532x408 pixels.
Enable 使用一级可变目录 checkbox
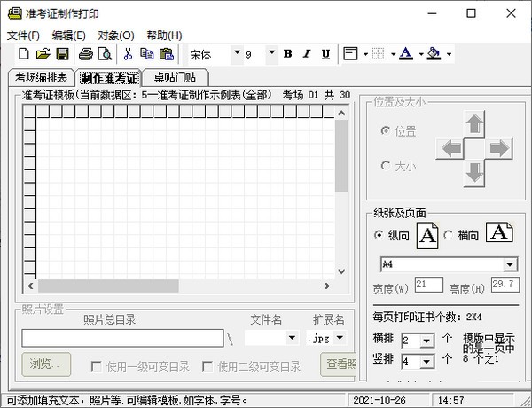[98, 366]
